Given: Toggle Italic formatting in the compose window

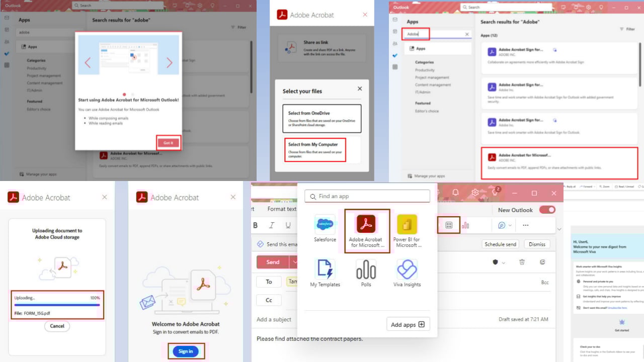Looking at the screenshot, I should click(x=272, y=225).
